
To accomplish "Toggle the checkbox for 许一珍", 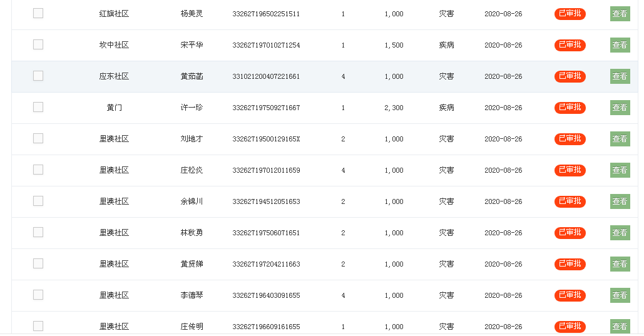I will coord(38,107).
